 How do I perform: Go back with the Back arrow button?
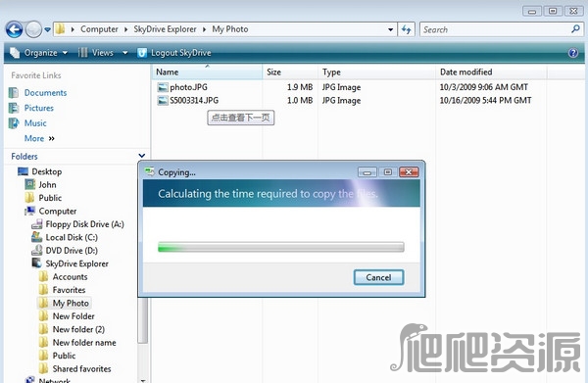pyautogui.click(x=15, y=29)
